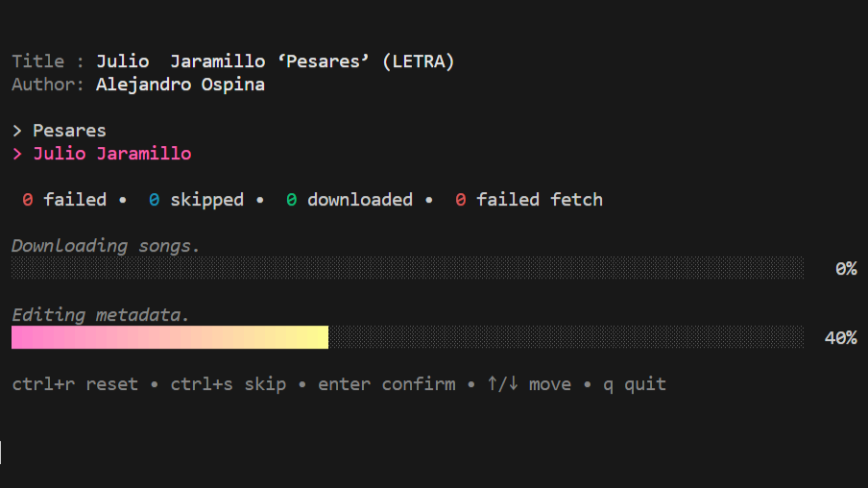Click the song title text with LETRA

pyautogui.click(x=276, y=61)
